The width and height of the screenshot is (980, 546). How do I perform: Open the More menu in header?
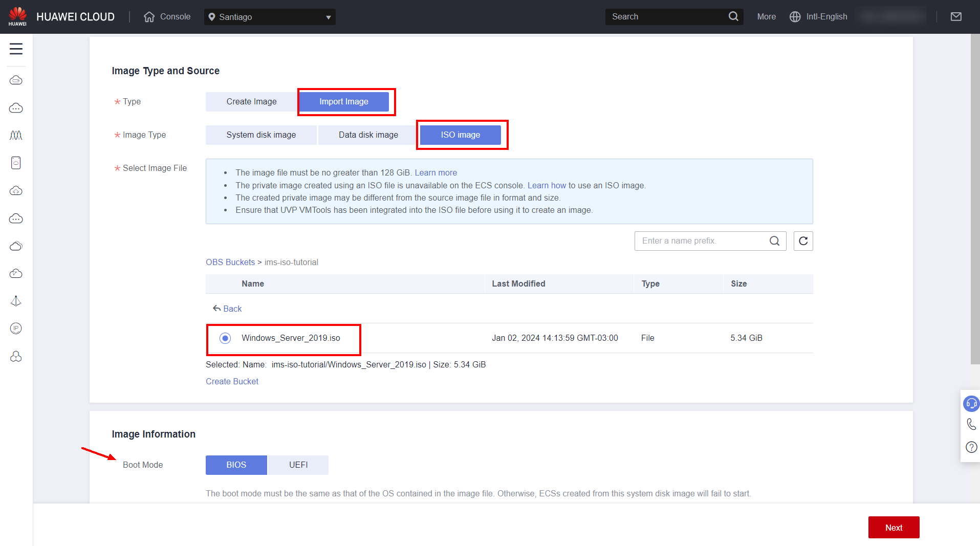[766, 17]
